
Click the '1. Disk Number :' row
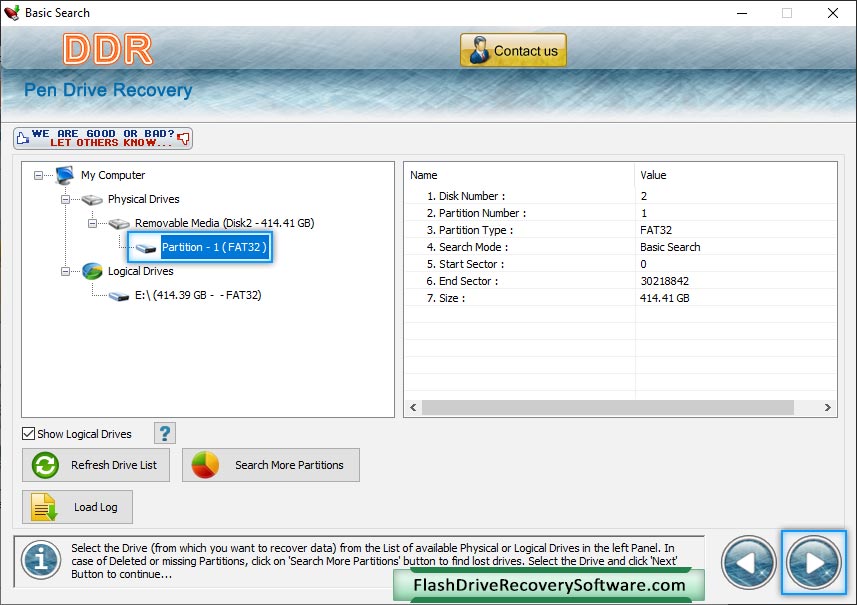[x=621, y=196]
